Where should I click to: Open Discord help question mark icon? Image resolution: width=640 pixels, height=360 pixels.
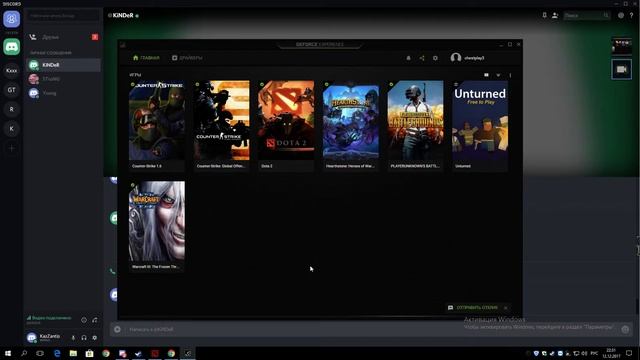(x=631, y=16)
